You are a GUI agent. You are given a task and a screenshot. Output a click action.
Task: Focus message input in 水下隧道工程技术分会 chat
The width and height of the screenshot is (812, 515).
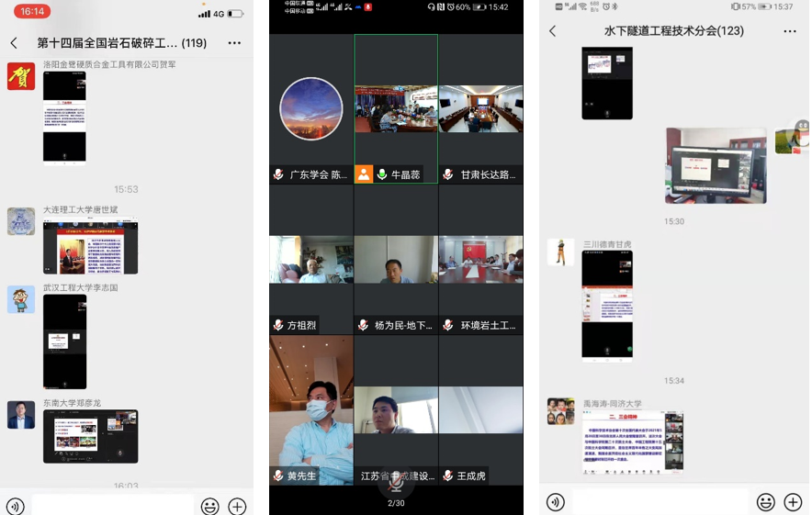(660, 502)
